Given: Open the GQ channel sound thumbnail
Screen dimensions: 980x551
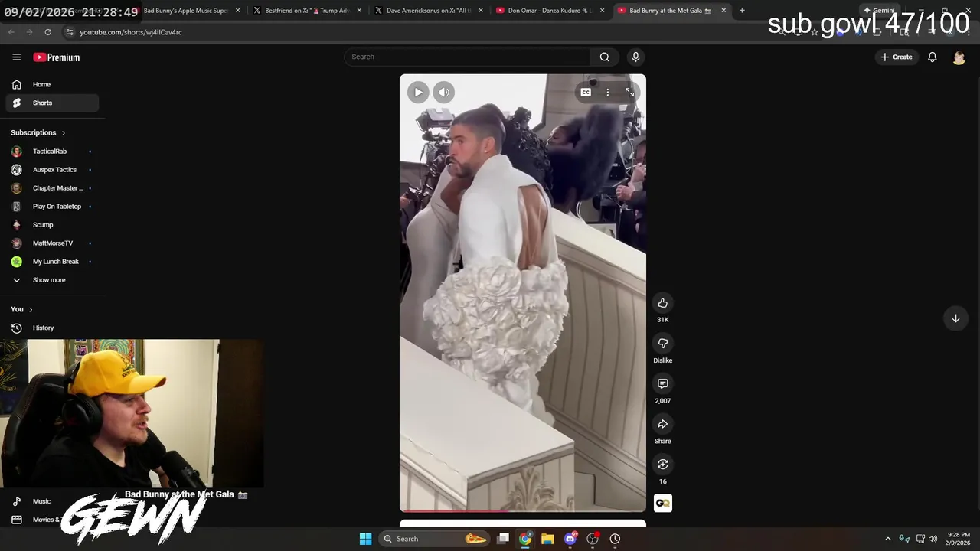Looking at the screenshot, I should click(x=663, y=503).
